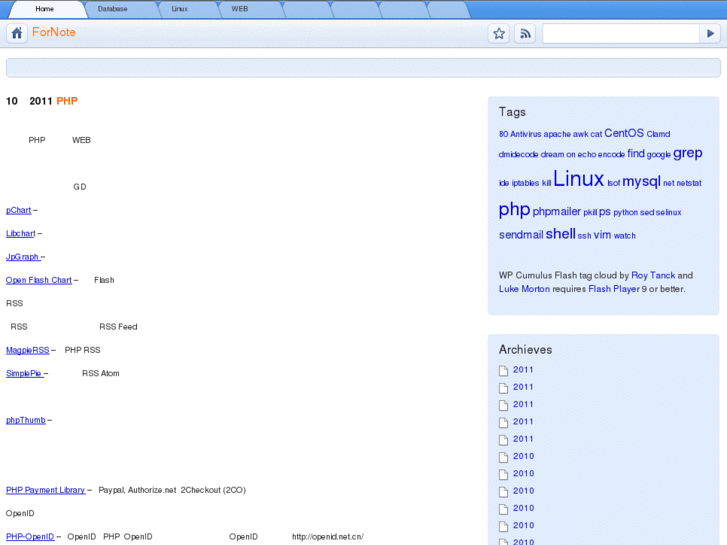The width and height of the screenshot is (727, 545).
Task: Follow the phpThumb link
Action: 26,420
